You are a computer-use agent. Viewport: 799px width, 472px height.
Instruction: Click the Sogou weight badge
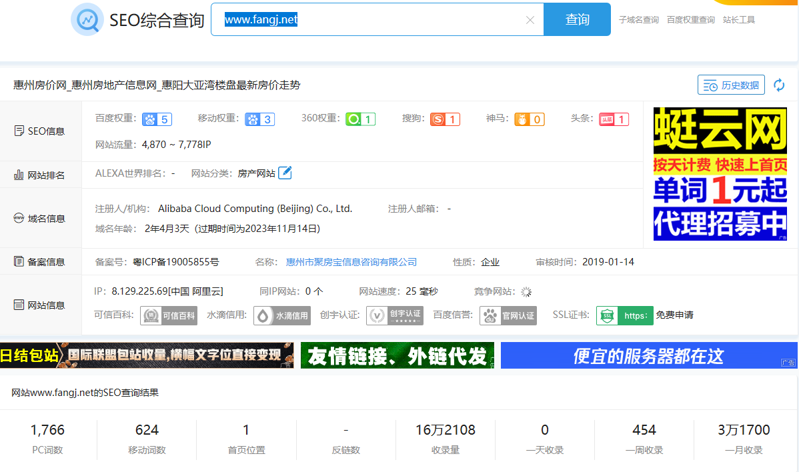coord(445,119)
